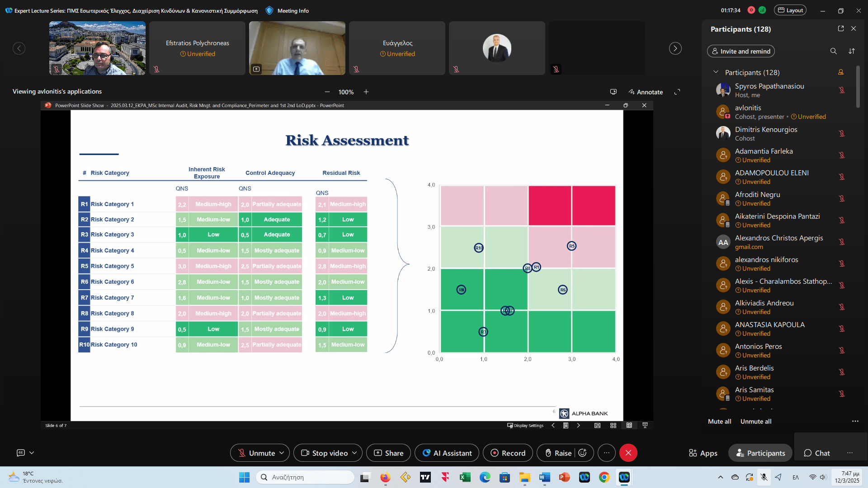Open audio options arrow beside Unmute
Viewport: 868px width, 488px height.
(x=282, y=453)
